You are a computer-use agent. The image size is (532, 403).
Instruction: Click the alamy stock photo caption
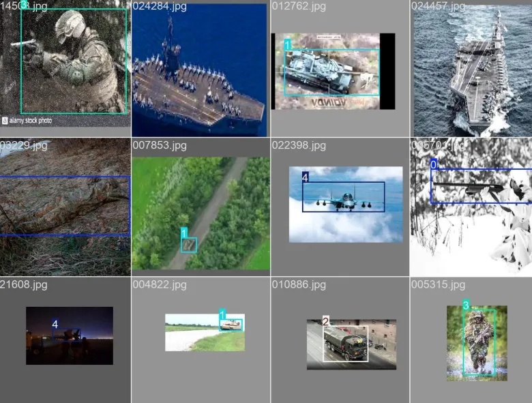27,121
